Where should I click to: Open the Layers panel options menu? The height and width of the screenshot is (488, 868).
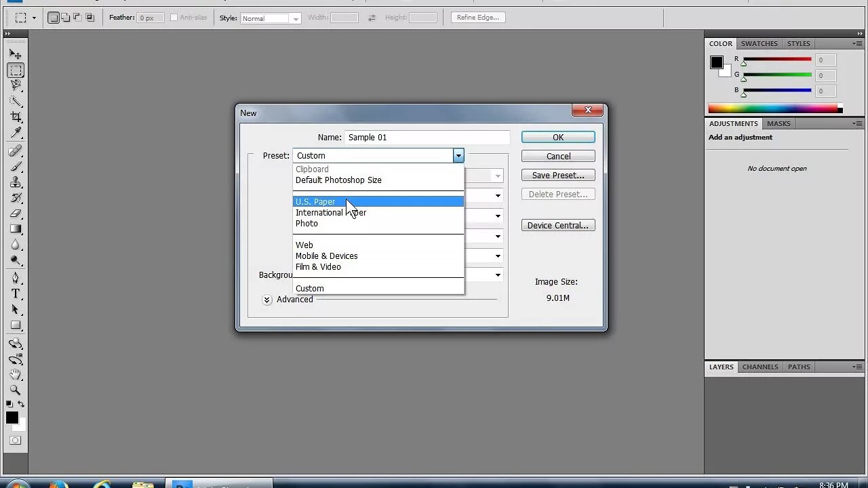click(857, 367)
